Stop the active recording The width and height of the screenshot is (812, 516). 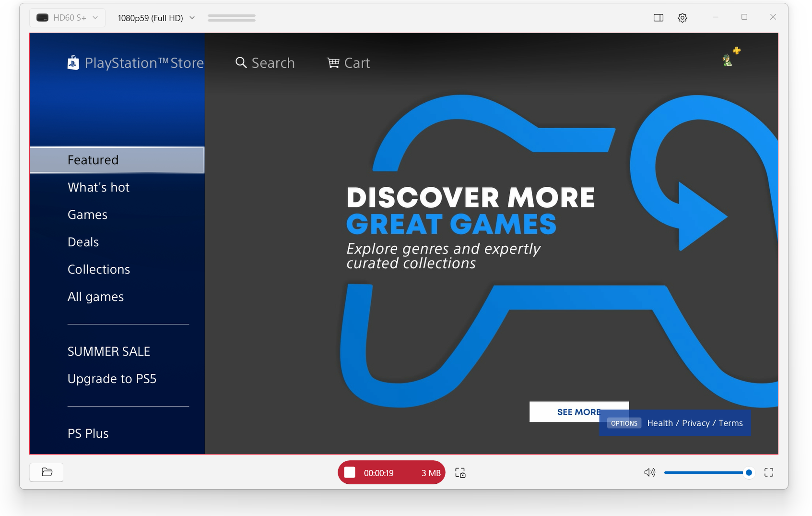[x=350, y=472]
